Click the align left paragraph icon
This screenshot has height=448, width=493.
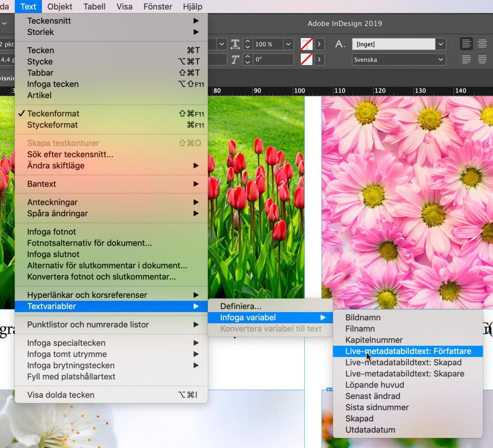466,44
